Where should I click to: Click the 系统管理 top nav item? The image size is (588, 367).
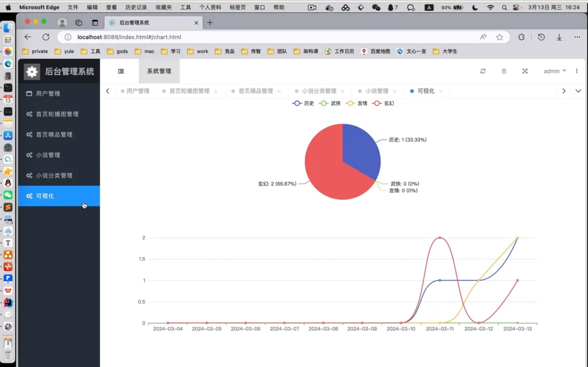[x=159, y=71]
